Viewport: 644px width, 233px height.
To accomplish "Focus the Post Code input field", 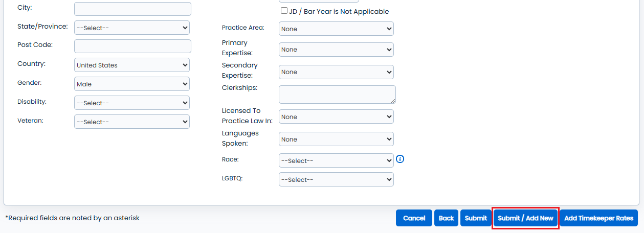I will pos(132,46).
